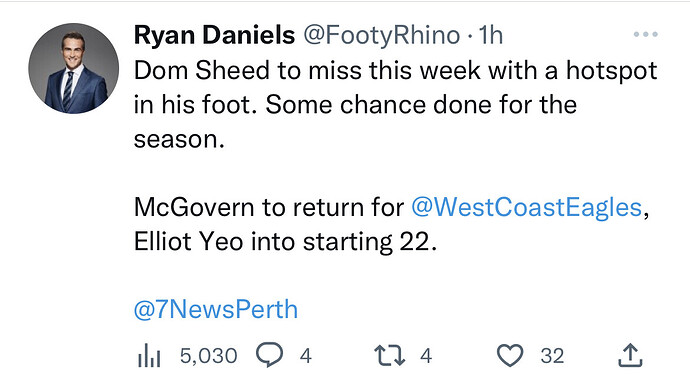Viewport: 690px width, 392px height.
Task: Click the share upload icon
Action: coord(630,355)
